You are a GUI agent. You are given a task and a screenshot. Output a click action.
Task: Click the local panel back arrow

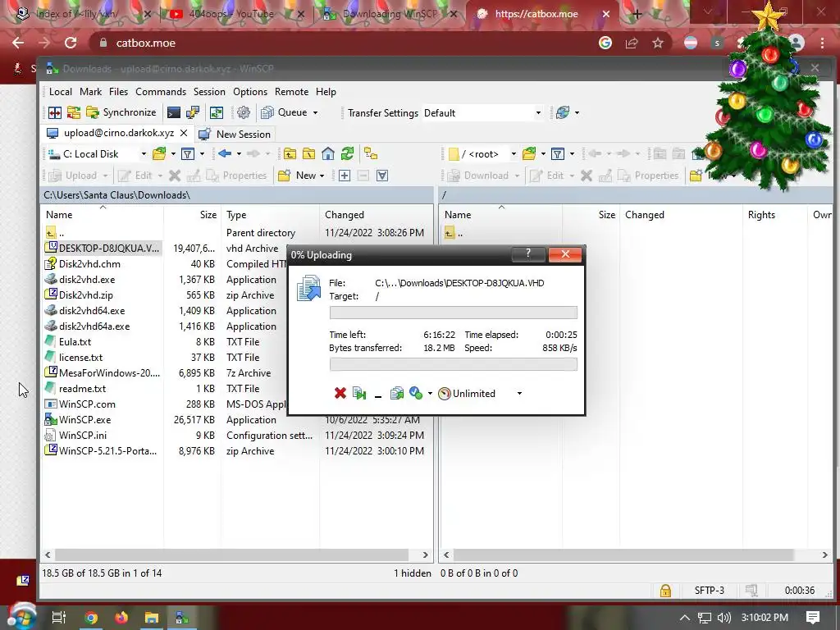[225, 154]
